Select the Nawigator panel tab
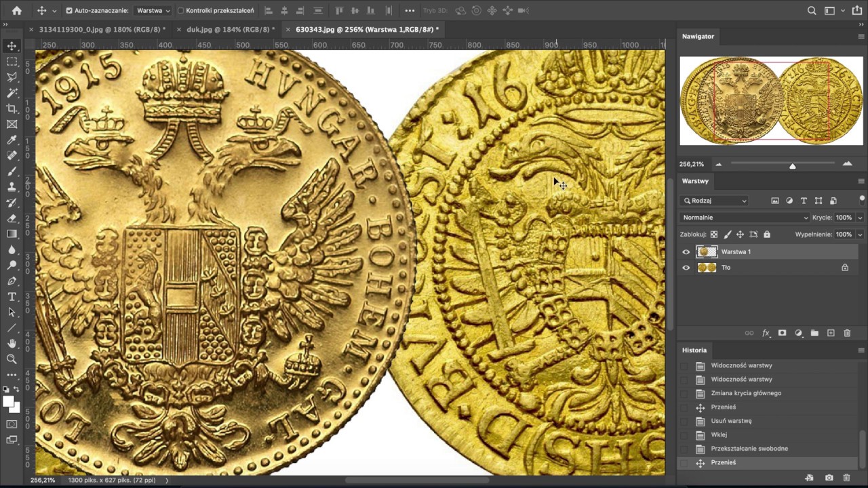The width and height of the screenshot is (868, 488). [698, 37]
